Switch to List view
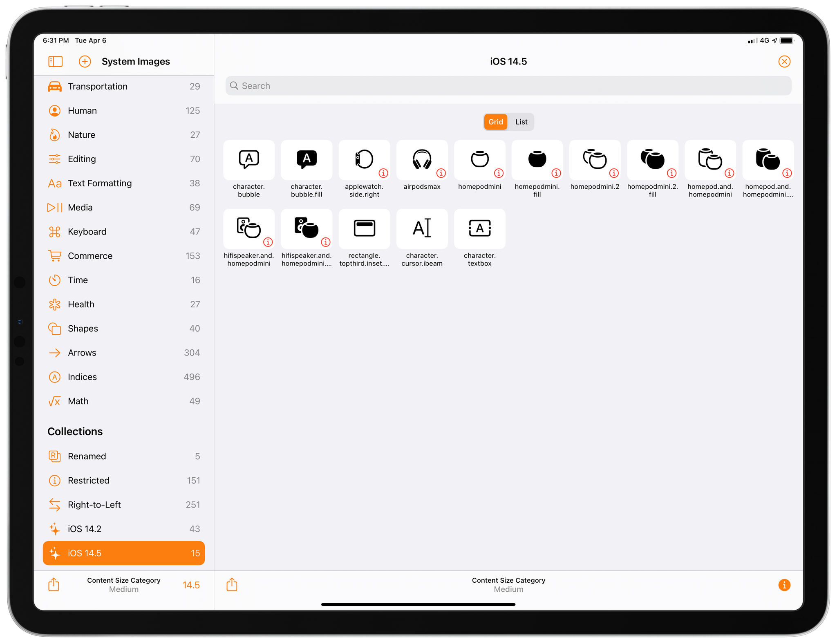The image size is (837, 644). click(x=521, y=122)
